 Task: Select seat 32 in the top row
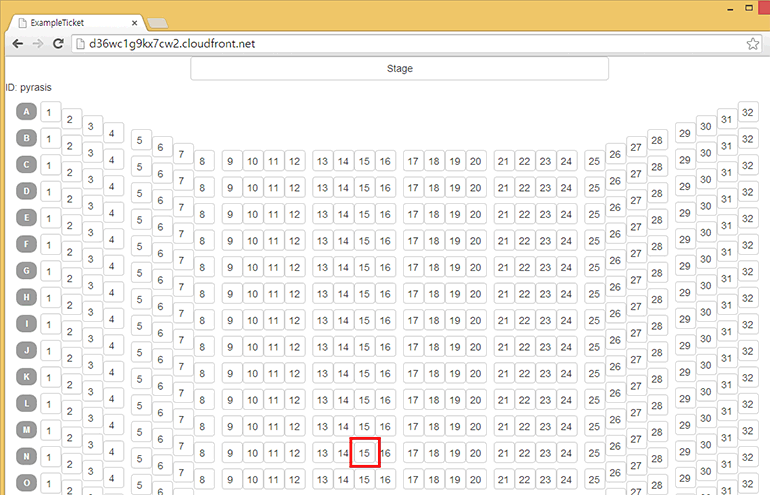click(748, 112)
